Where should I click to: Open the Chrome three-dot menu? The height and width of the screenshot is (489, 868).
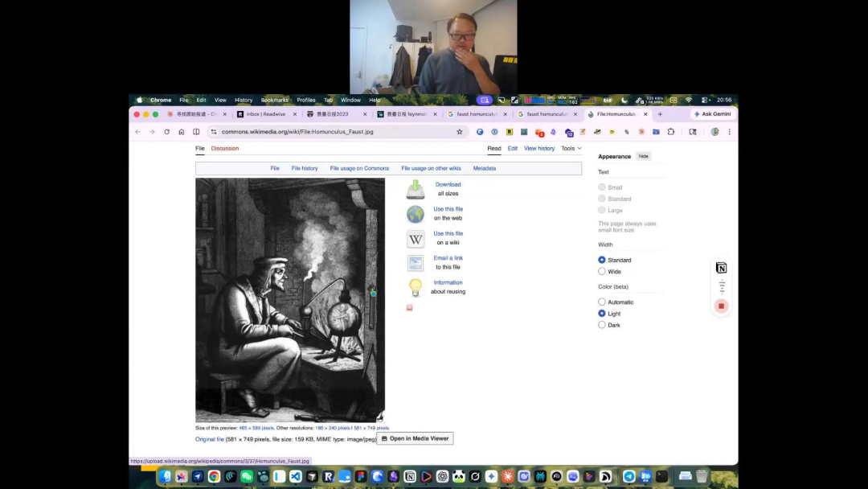click(x=729, y=132)
